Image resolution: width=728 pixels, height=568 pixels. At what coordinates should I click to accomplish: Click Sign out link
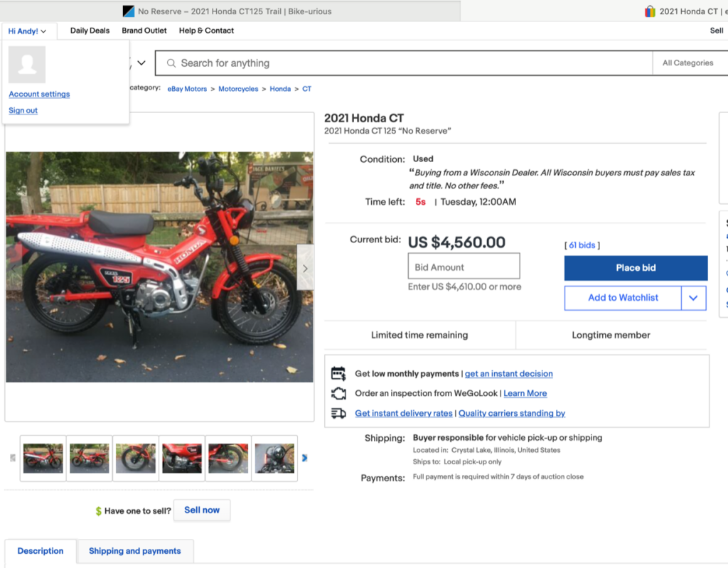(x=23, y=110)
